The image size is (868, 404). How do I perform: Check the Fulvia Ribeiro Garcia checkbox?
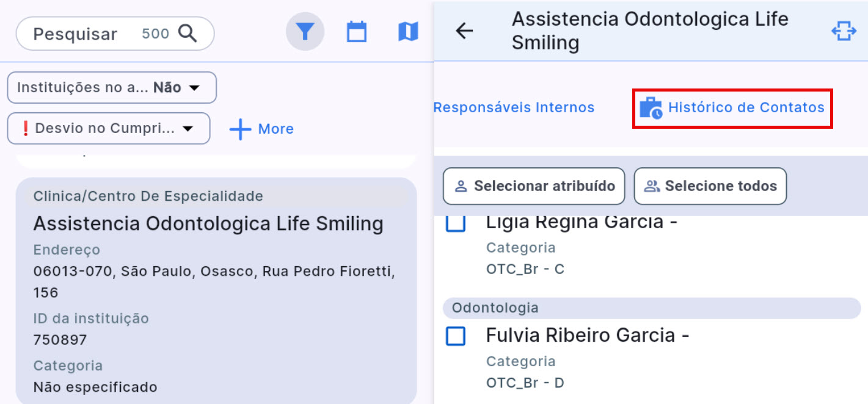pyautogui.click(x=456, y=336)
